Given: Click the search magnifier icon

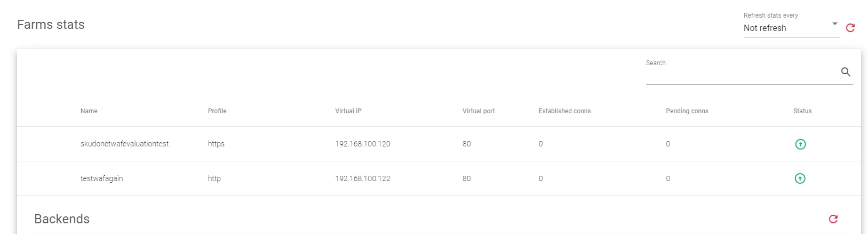Looking at the screenshot, I should 846,72.
